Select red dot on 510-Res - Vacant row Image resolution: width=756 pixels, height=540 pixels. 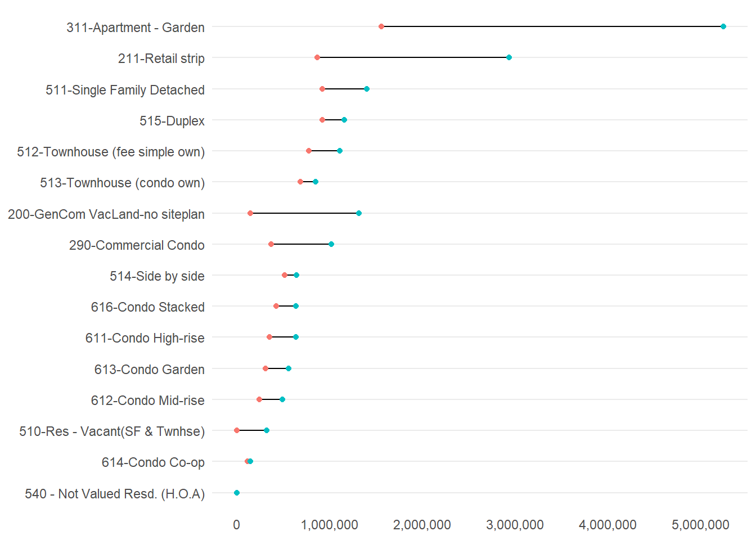237,430
